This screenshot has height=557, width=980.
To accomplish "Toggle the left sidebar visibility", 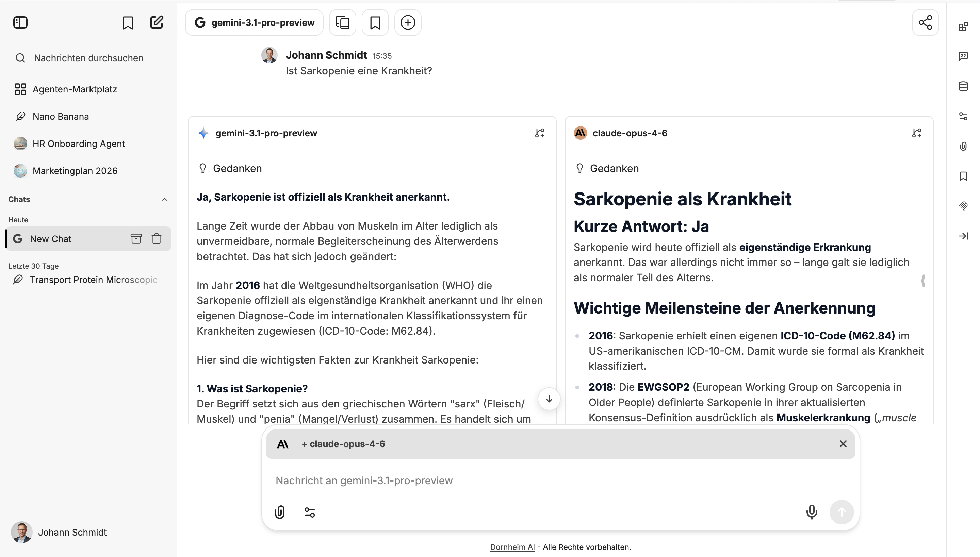I will [x=21, y=22].
